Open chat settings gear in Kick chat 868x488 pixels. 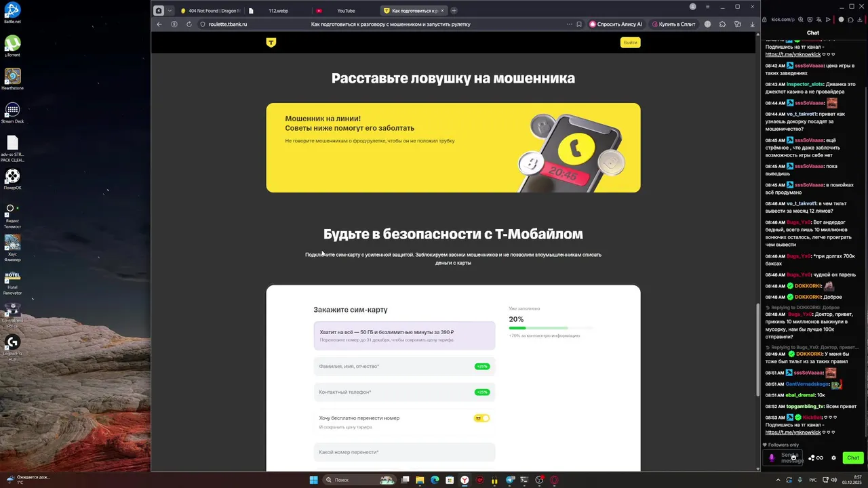click(x=833, y=457)
